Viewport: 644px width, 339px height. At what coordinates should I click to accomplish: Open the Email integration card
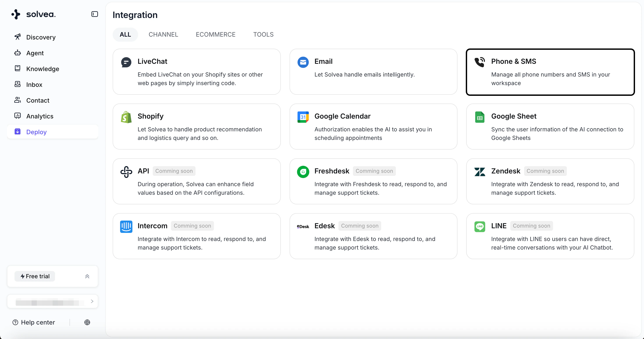click(373, 72)
